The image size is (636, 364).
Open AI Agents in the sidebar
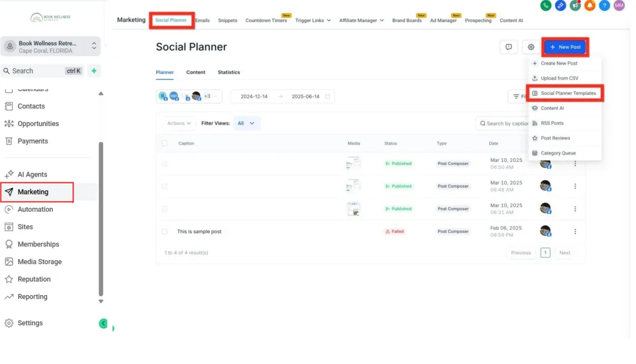(32, 174)
